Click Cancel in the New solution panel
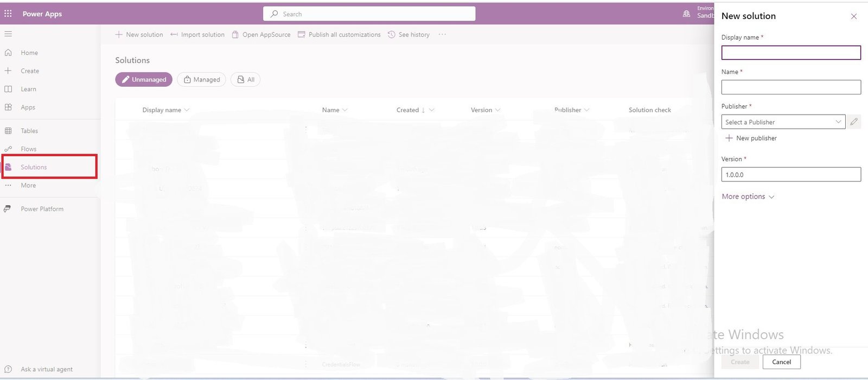Viewport: 868px width, 380px height. 782,362
